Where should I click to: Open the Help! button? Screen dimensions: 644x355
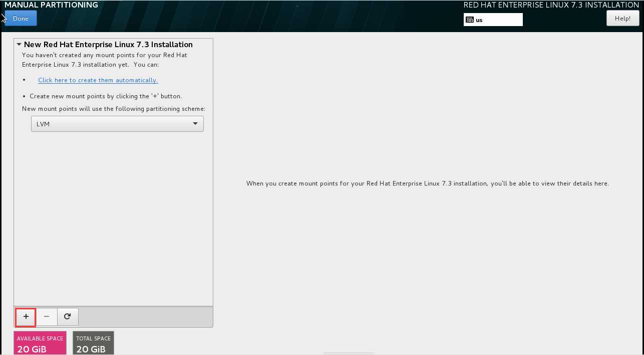[622, 19]
